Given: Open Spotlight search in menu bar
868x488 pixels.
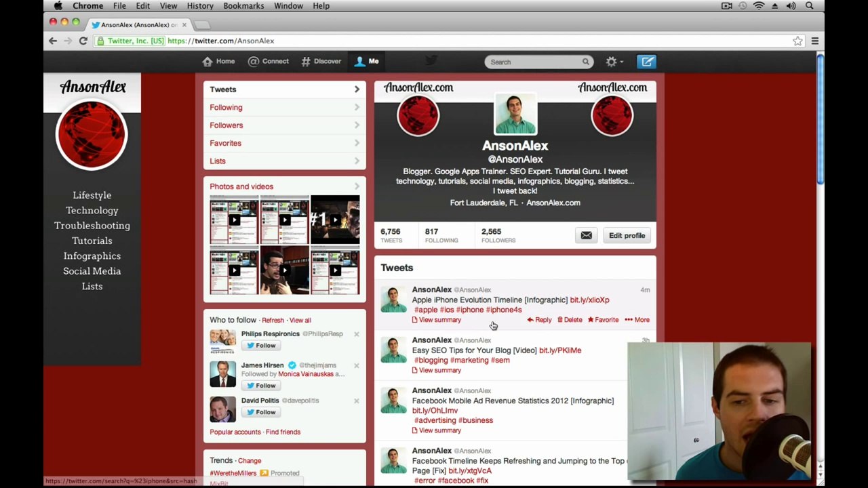Looking at the screenshot, I should tap(809, 6).
